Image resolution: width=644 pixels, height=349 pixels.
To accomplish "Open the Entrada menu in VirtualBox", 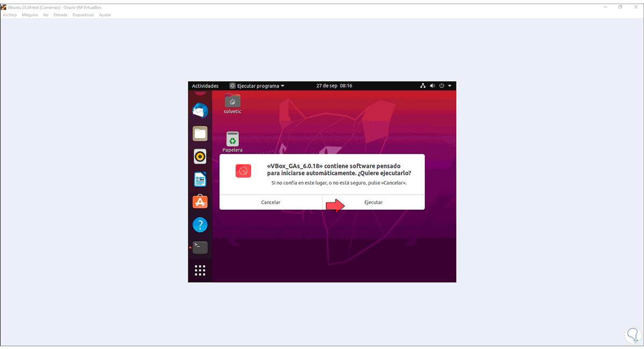I will 61,15.
